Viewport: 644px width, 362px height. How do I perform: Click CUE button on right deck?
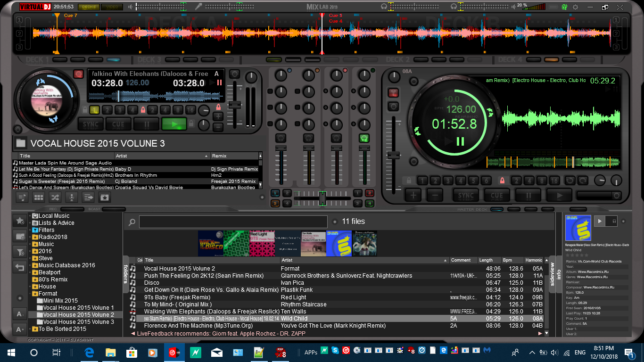497,195
